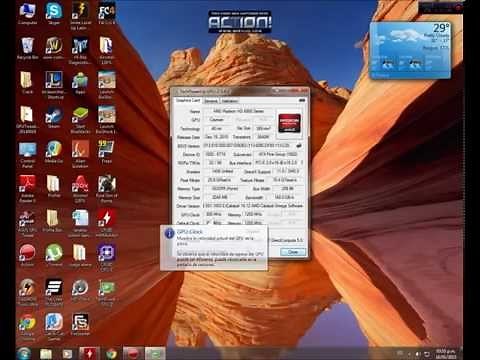Open the Steam desktop shortcut
Screen dimensions: 480x360
pos(54,117)
